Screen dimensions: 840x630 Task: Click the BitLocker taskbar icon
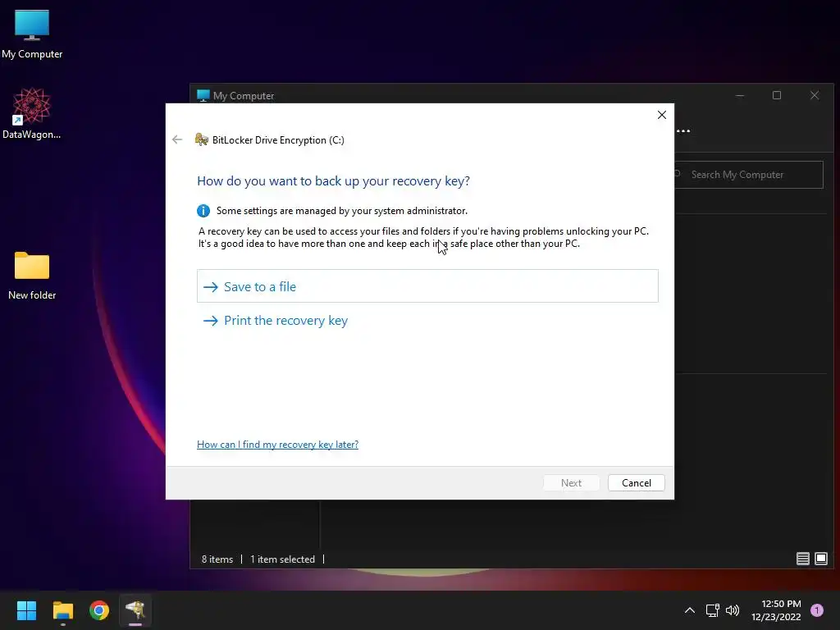pos(135,610)
